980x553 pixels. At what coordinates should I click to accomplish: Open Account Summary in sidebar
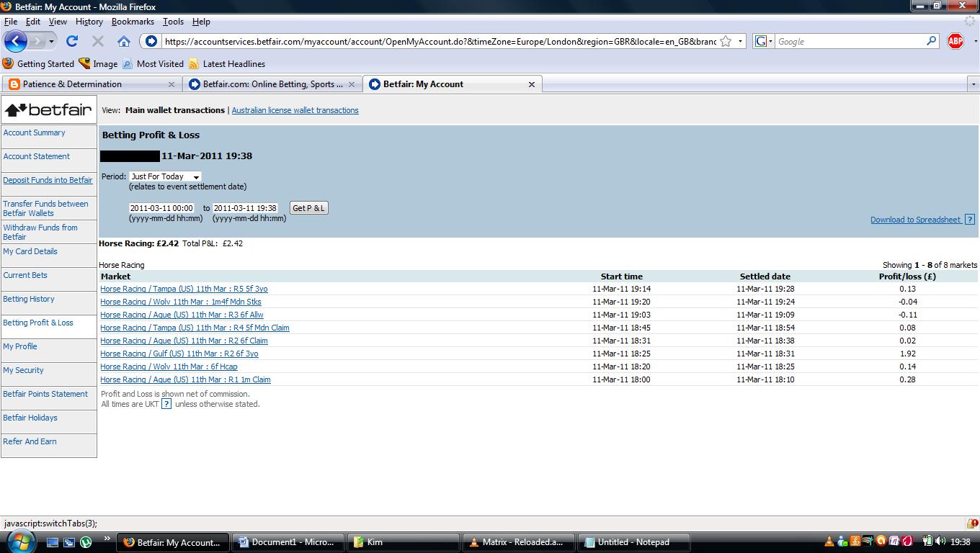[34, 132]
